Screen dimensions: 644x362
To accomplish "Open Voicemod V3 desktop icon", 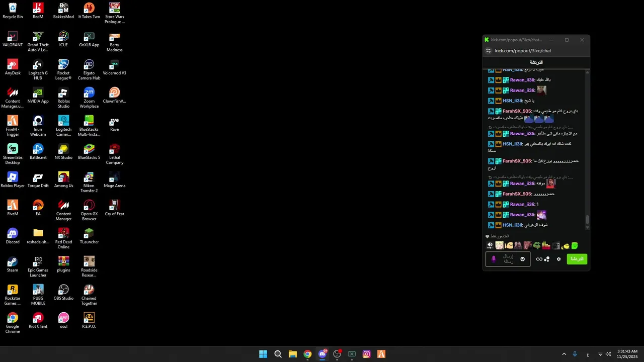I will click(114, 67).
